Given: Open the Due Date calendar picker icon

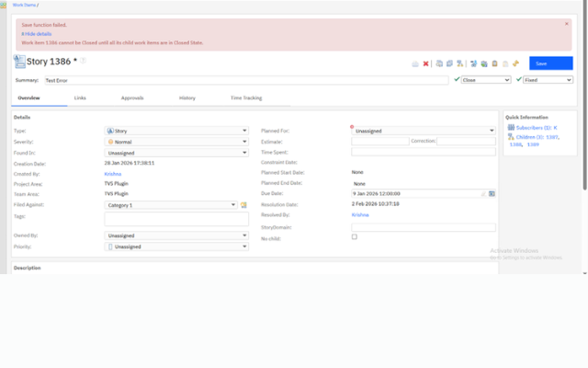Looking at the screenshot, I should [492, 194].
